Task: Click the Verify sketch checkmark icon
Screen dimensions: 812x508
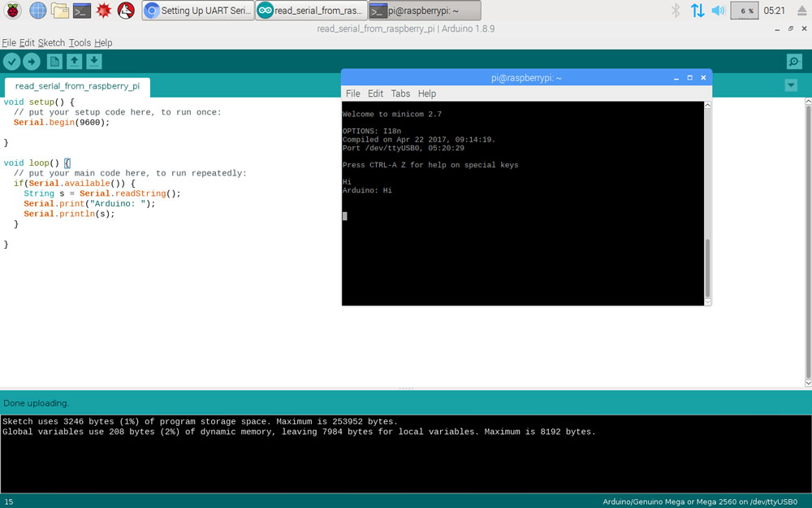Action: (x=11, y=62)
